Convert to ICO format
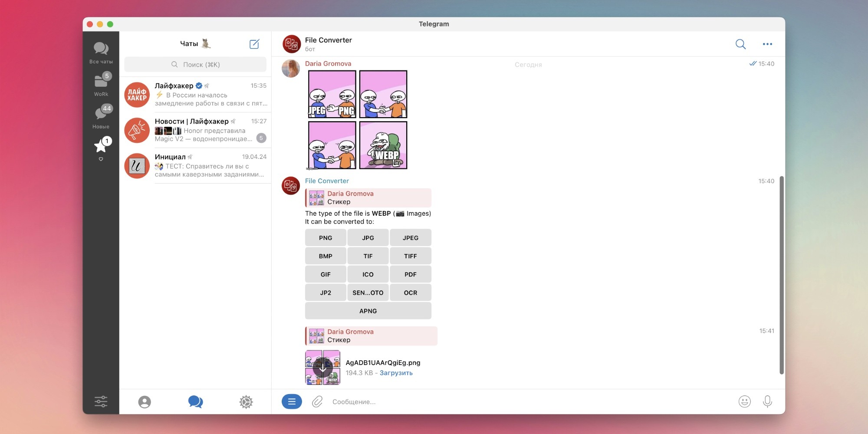This screenshot has width=868, height=434. pyautogui.click(x=368, y=274)
